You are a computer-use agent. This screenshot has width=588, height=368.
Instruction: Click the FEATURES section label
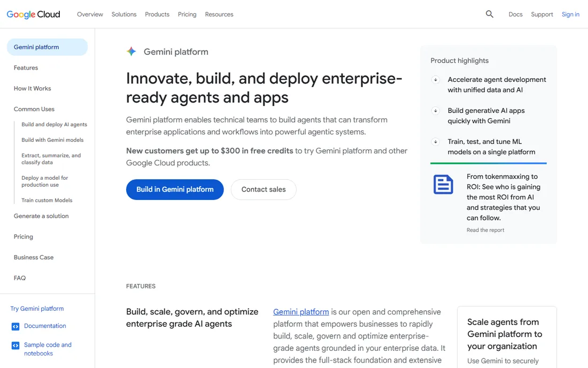[141, 286]
